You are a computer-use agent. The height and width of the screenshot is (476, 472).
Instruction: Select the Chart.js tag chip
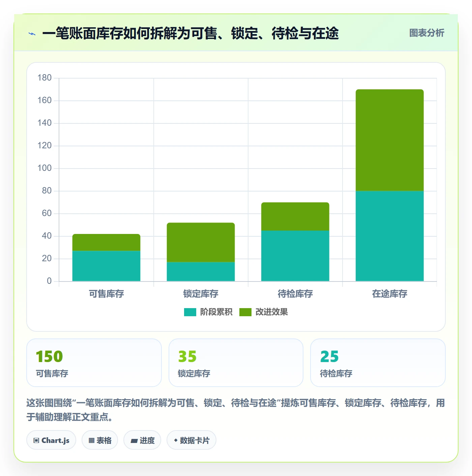(x=51, y=440)
